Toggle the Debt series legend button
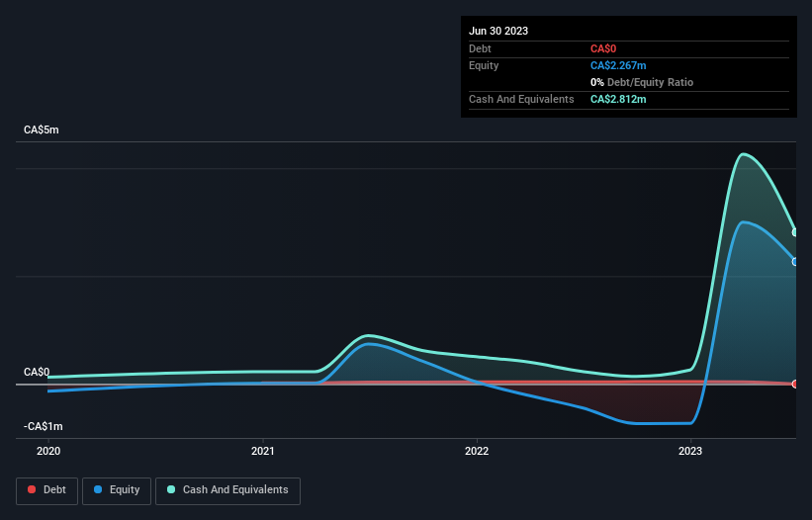Image resolution: width=812 pixels, height=520 pixels. 47,490
